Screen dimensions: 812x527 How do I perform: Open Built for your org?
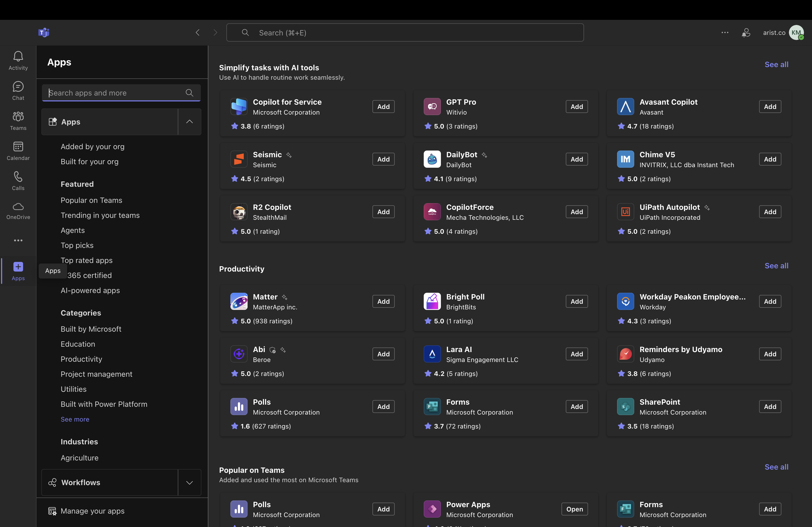point(89,162)
